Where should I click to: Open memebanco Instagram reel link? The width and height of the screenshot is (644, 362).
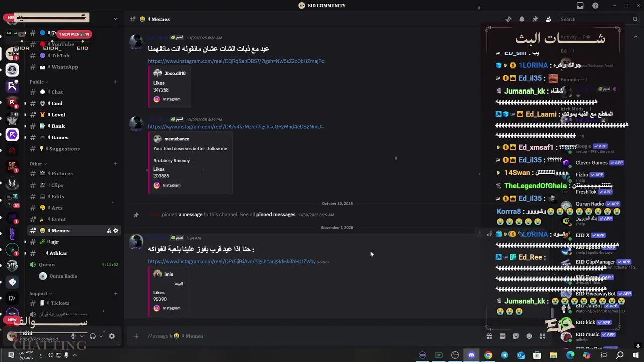click(x=236, y=127)
